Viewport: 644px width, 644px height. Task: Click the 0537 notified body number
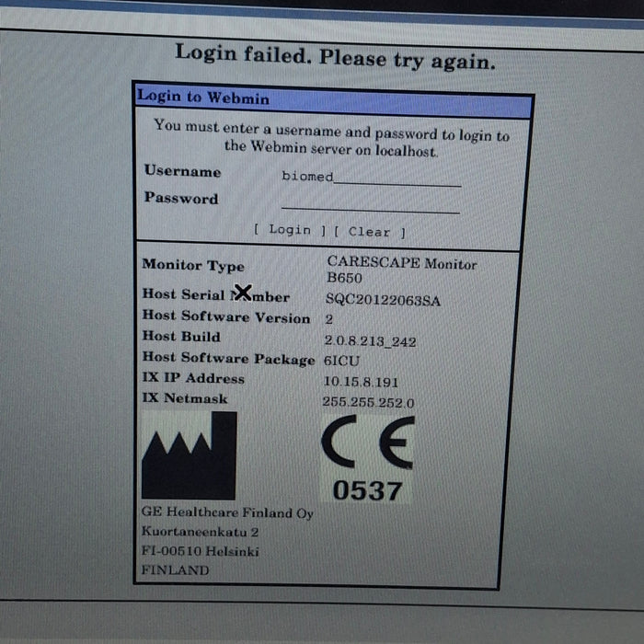coord(367,491)
